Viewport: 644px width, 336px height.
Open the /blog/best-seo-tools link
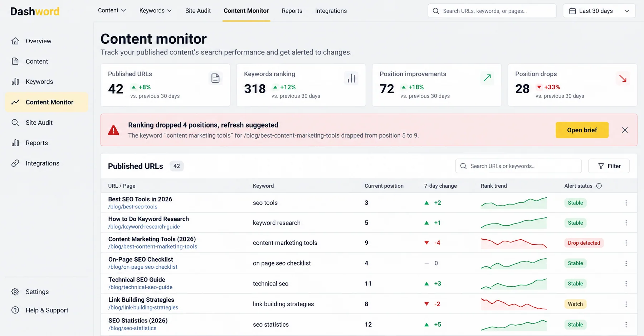[133, 207]
